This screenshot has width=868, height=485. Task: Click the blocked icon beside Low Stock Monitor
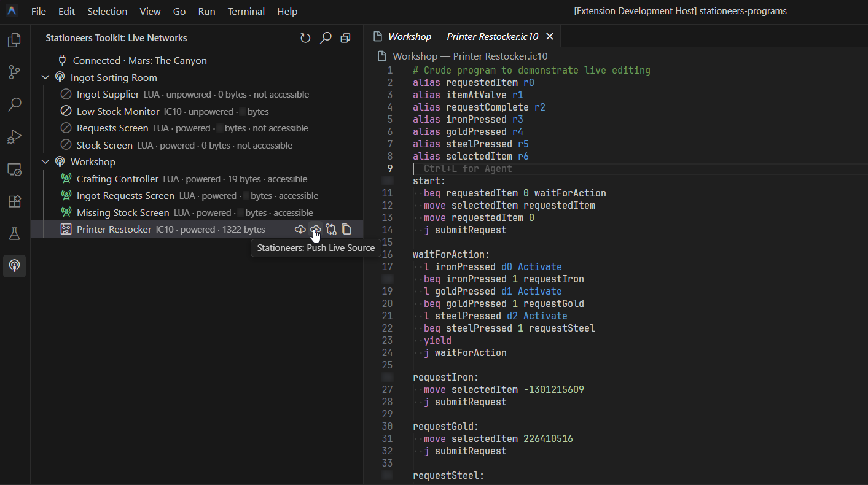coord(66,111)
